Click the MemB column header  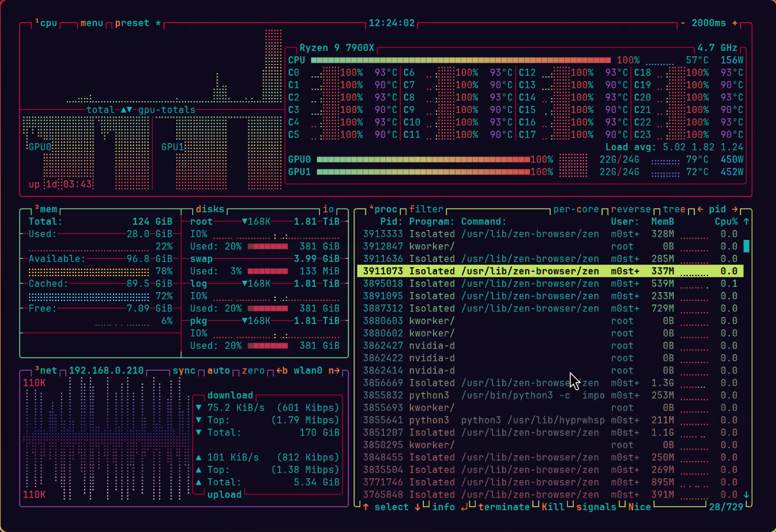[x=662, y=222]
